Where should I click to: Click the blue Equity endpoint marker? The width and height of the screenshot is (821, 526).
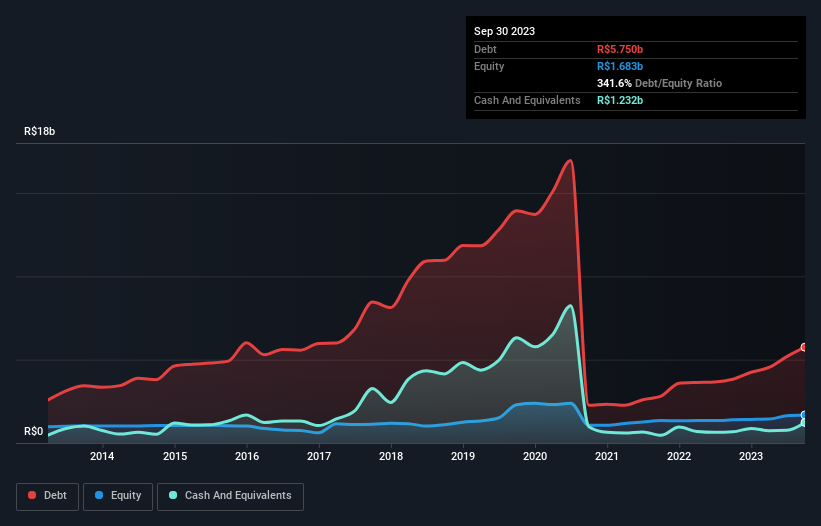pyautogui.click(x=804, y=415)
